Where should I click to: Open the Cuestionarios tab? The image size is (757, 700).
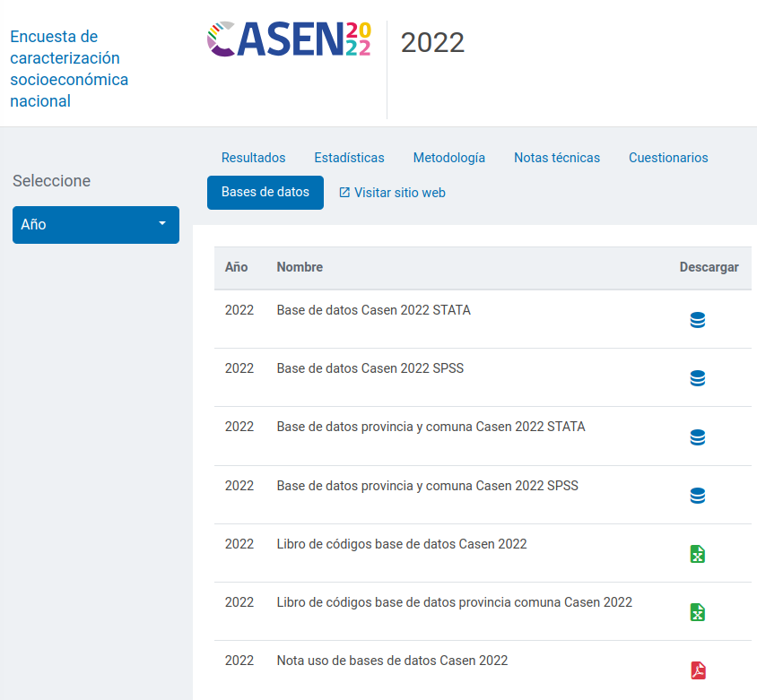668,158
